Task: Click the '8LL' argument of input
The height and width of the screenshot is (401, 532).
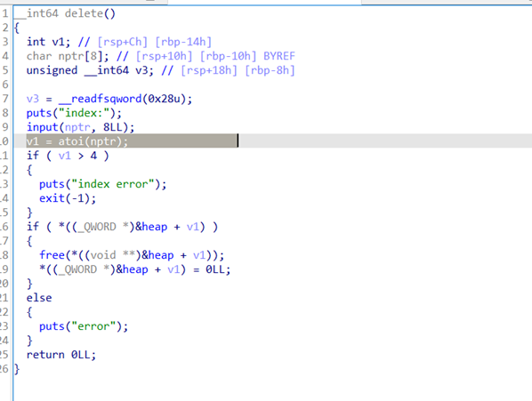Action: coord(113,127)
